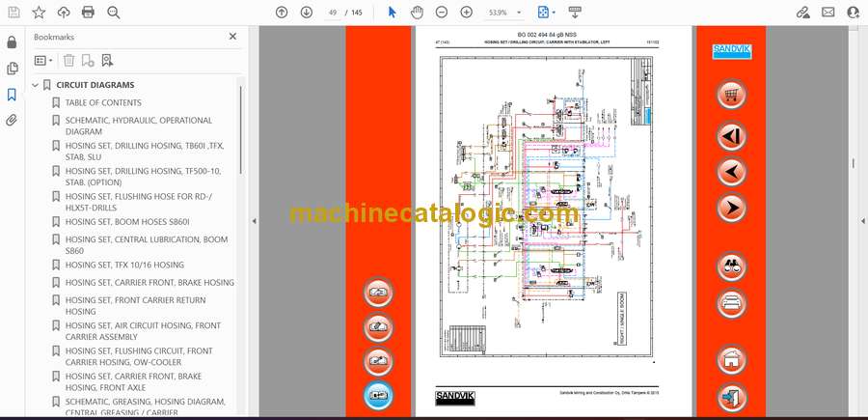The height and width of the screenshot is (420, 868).
Task: Expand the right tools pane arrow
Action: [863, 221]
